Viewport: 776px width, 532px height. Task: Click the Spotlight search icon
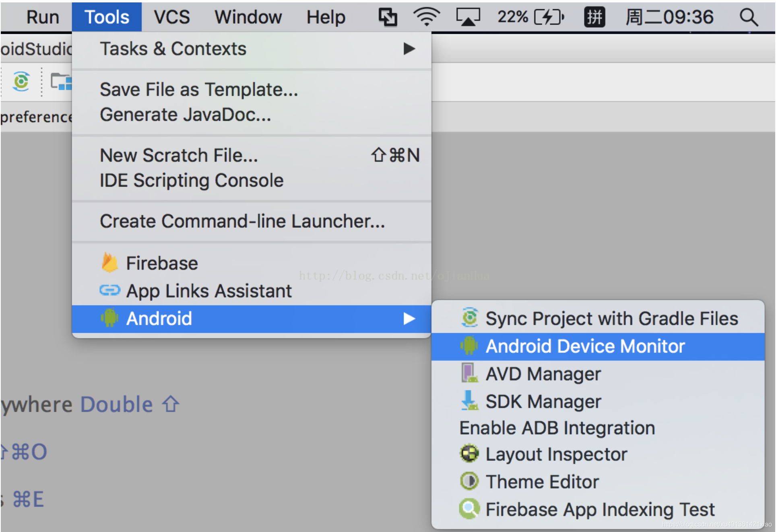pos(748,16)
